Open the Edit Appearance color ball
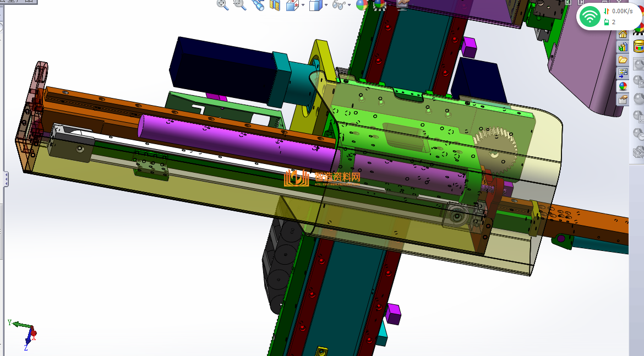This screenshot has height=356, width=644. (x=362, y=5)
